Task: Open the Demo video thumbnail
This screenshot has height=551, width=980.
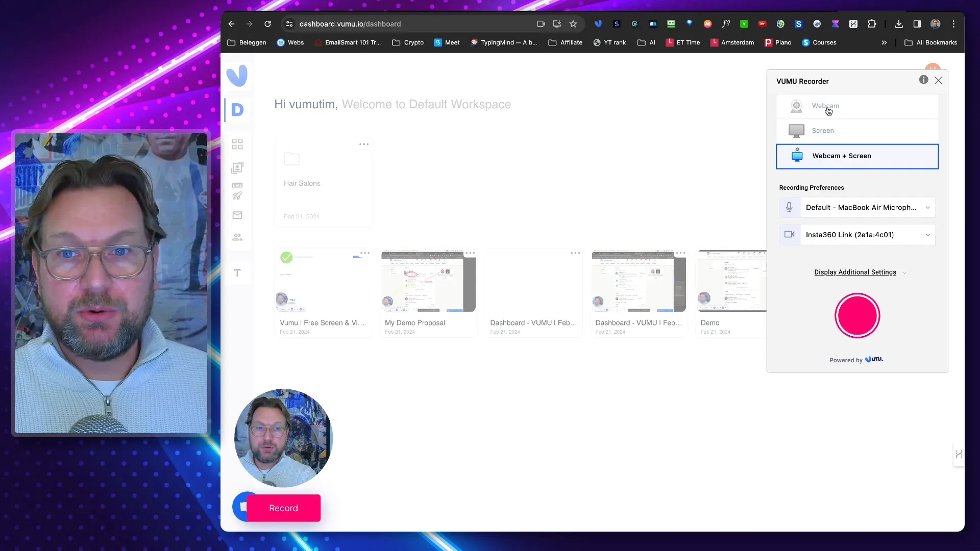Action: pyautogui.click(x=732, y=281)
